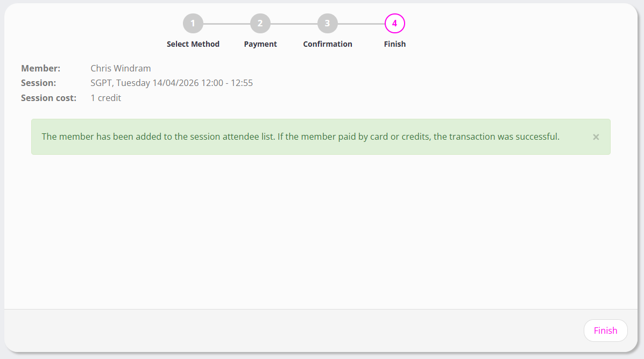The width and height of the screenshot is (644, 359).
Task: Go to the "Confirmation" step label
Action: (328, 44)
